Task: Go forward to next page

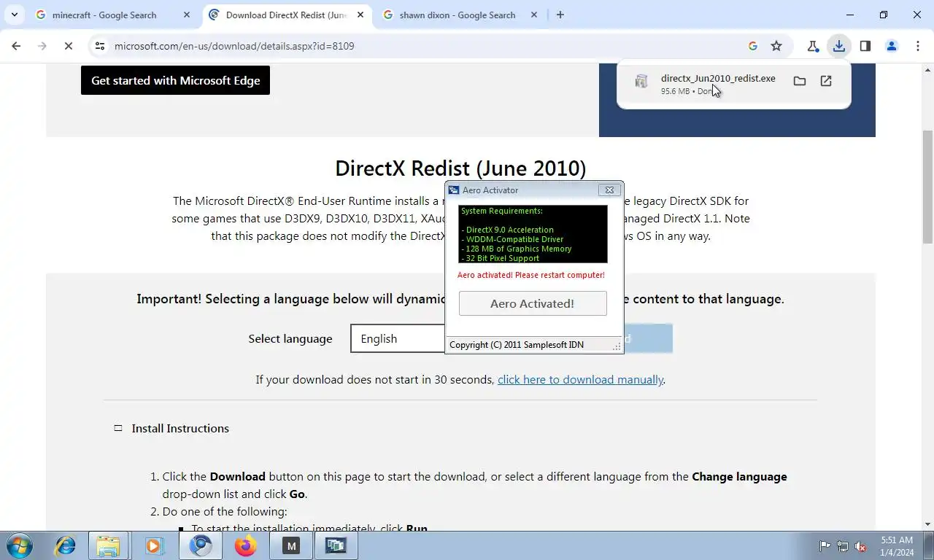Action: click(42, 46)
